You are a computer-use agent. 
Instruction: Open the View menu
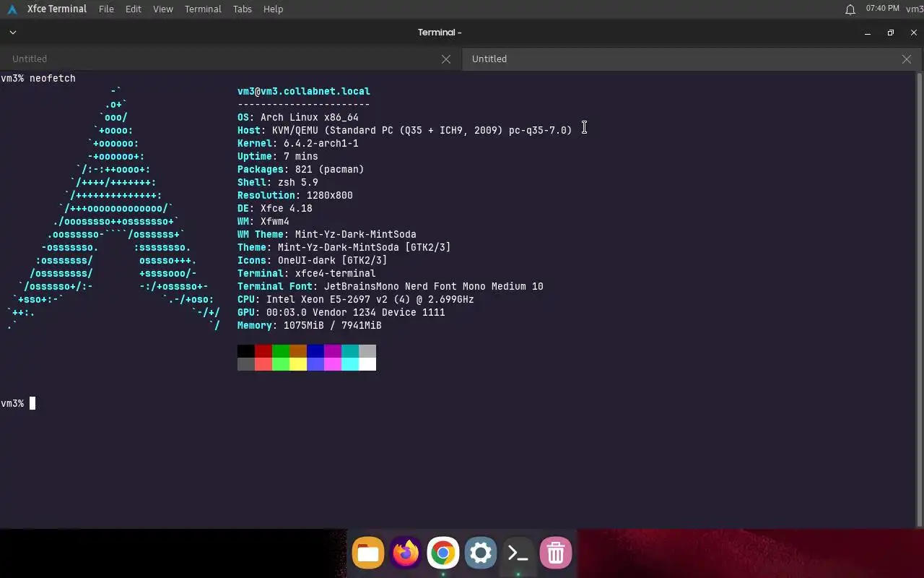pos(163,9)
